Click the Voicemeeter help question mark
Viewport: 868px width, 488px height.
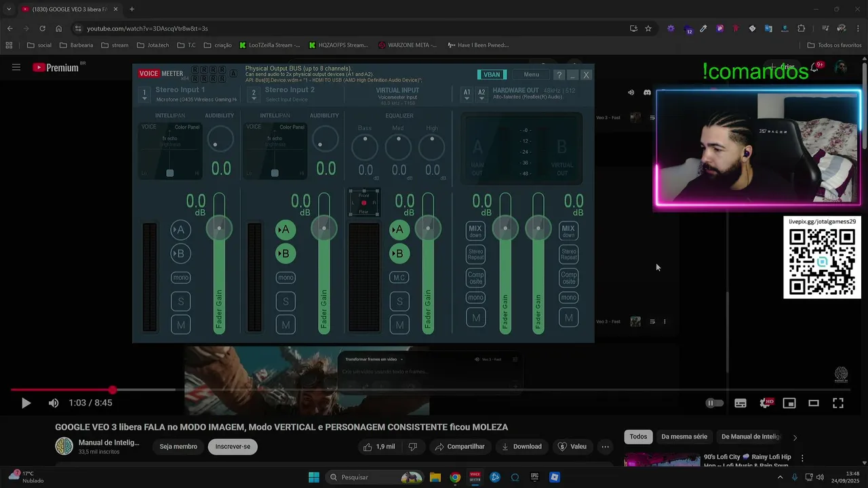[x=559, y=75]
